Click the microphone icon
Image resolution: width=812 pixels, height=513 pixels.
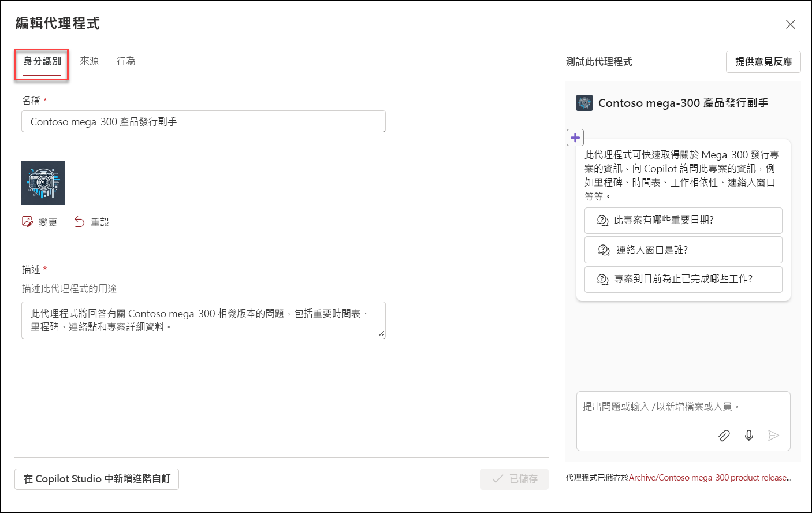(x=749, y=436)
